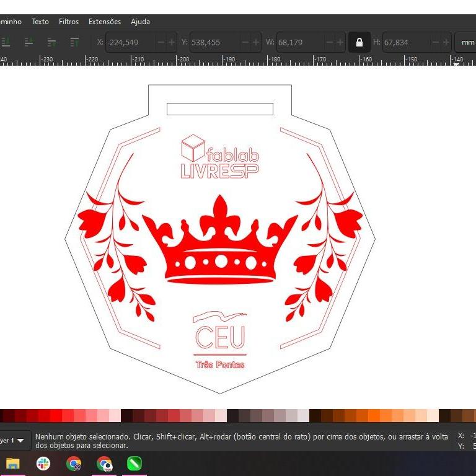Select the fablab LIVRESP logo on canvas

click(220, 156)
